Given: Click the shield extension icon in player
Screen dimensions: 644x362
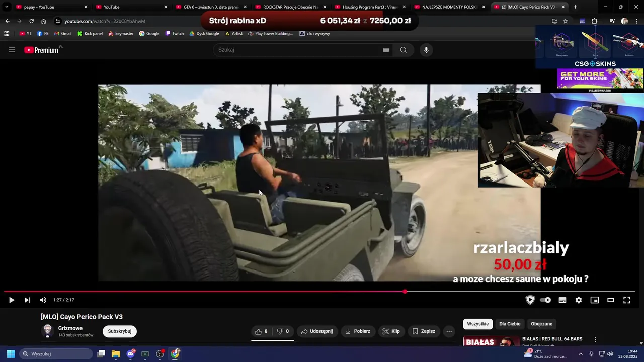Looking at the screenshot, I should click(x=530, y=300).
